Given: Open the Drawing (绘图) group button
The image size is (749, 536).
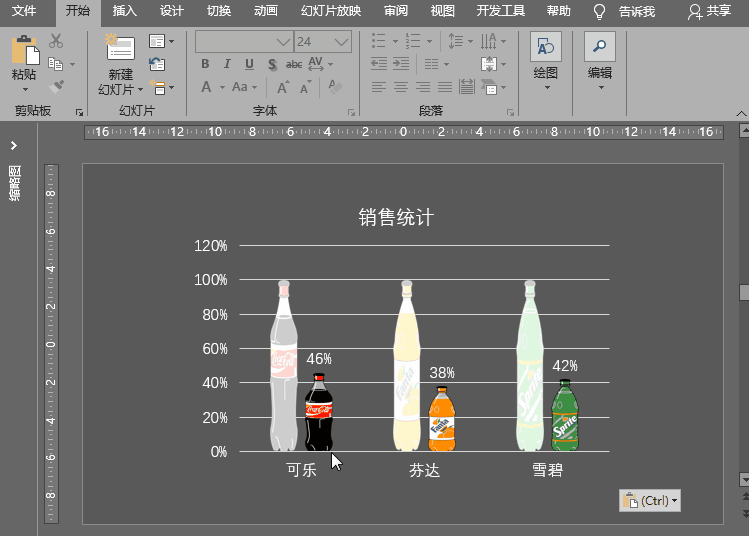Looking at the screenshot, I should pos(546,62).
